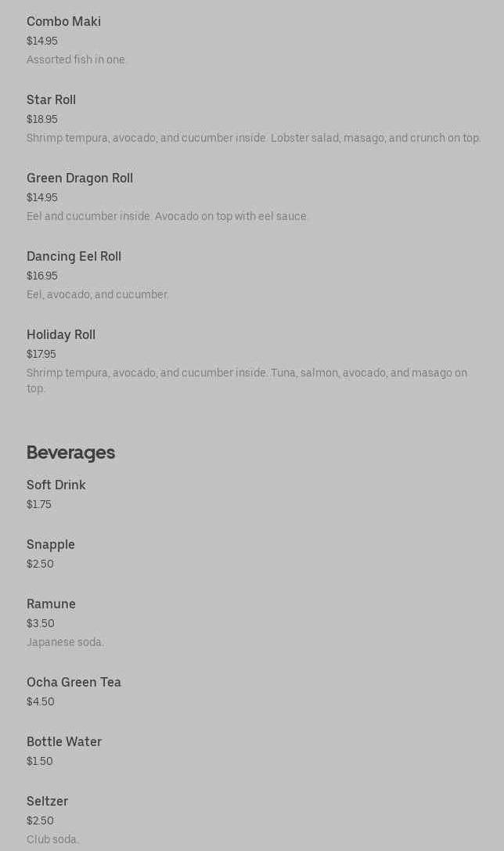Choose the Ramune beverage

51,604
